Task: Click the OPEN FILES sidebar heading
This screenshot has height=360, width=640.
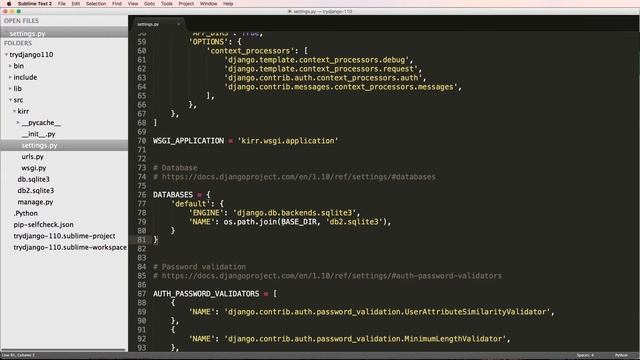Action: 21,21
